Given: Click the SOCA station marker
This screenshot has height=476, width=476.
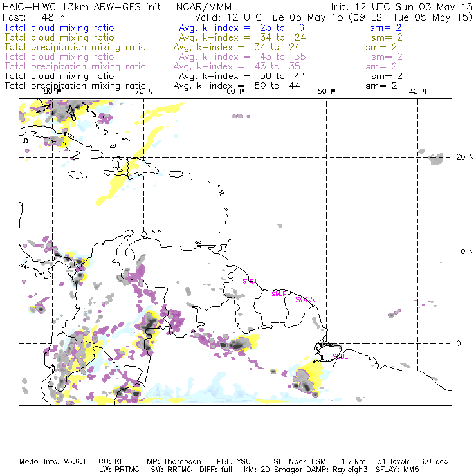Looking at the screenshot, I should pyautogui.click(x=305, y=299).
